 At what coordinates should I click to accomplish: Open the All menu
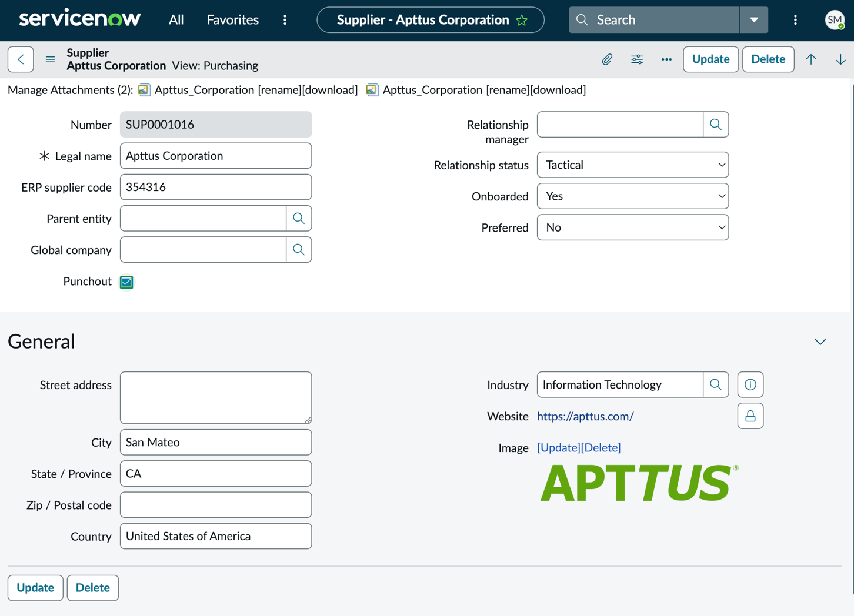tap(176, 20)
